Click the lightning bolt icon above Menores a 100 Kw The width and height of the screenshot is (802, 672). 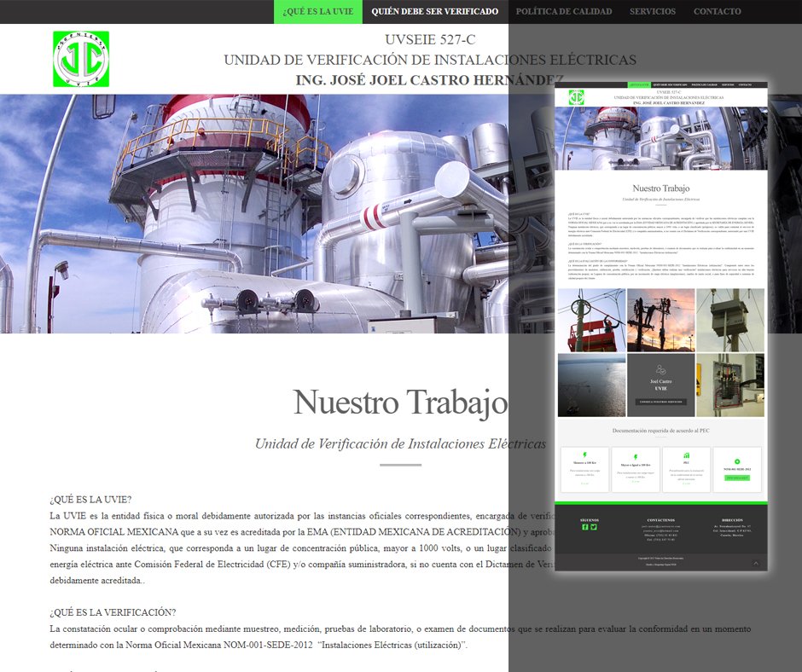tap(584, 455)
